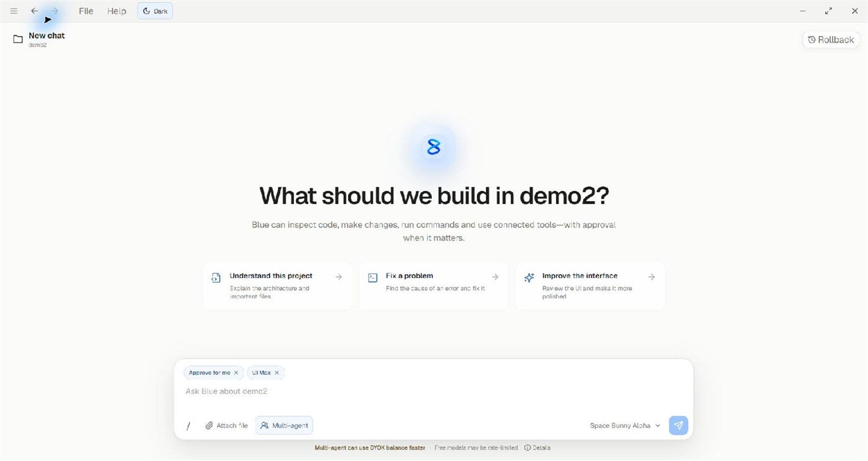This screenshot has width=868, height=461.
Task: Choose the Fix a problem card
Action: click(434, 286)
